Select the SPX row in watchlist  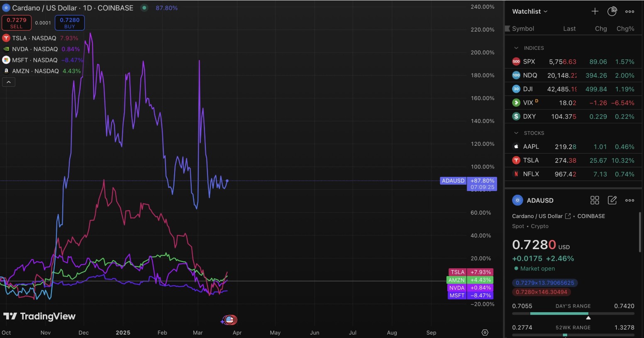click(x=573, y=61)
